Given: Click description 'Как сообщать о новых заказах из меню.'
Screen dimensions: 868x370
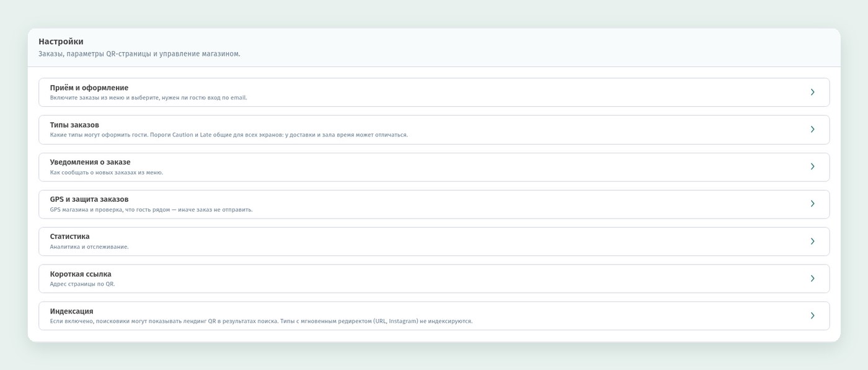Looking at the screenshot, I should click(107, 173).
